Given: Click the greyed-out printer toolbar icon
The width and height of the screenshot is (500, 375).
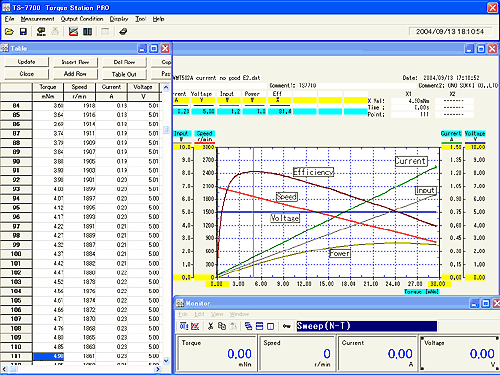Looking at the screenshot, I should tap(55, 32).
